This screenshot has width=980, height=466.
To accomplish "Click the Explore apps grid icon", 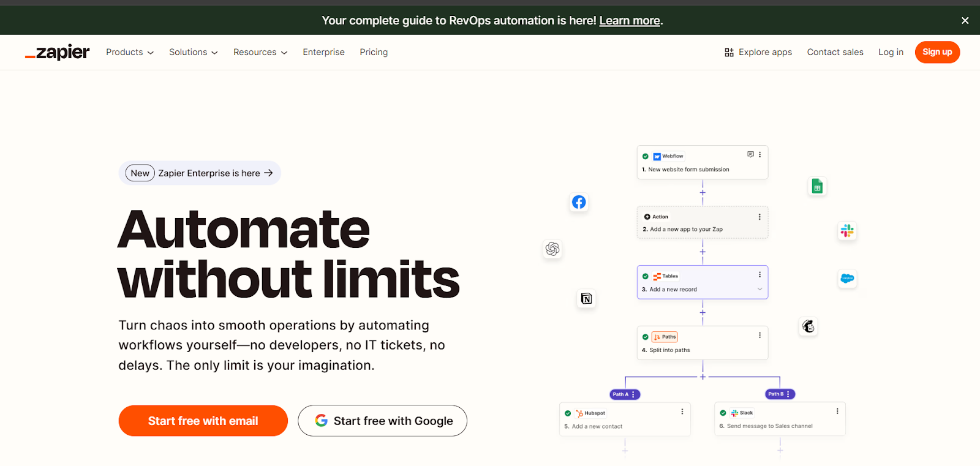I will 729,53.
